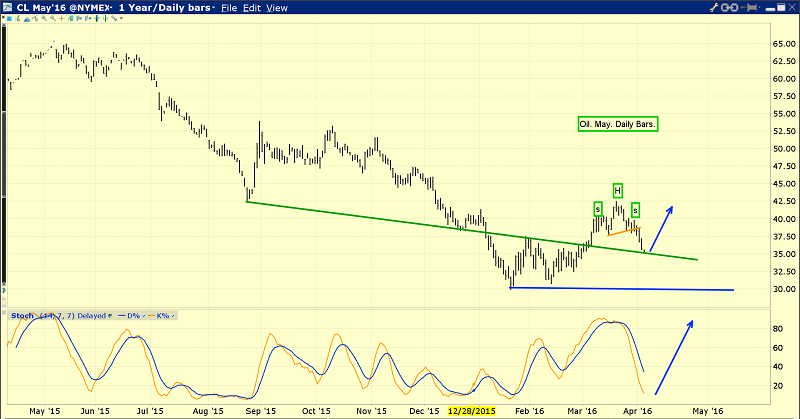Expand the CL May'16 @NYMEX symbol dropdown

[105, 8]
